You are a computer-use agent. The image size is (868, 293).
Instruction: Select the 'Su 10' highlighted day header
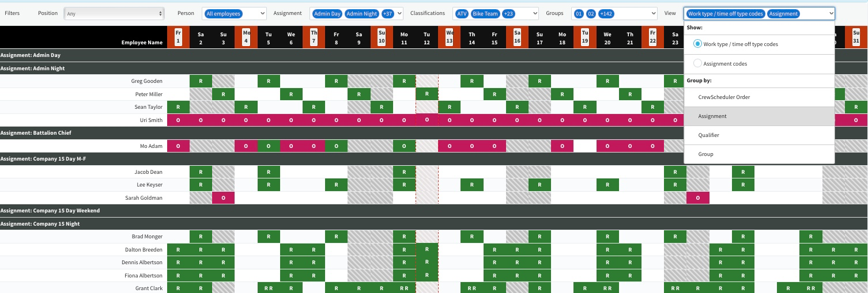pyautogui.click(x=382, y=37)
